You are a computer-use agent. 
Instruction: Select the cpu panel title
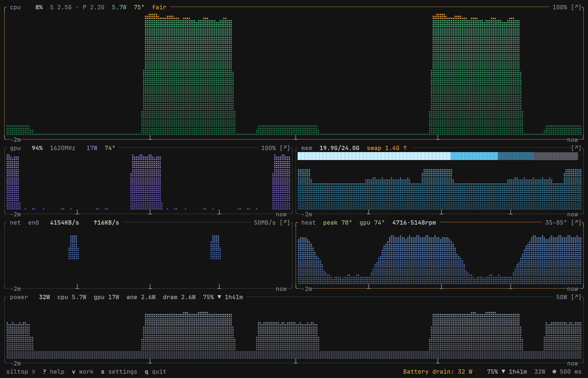point(15,7)
